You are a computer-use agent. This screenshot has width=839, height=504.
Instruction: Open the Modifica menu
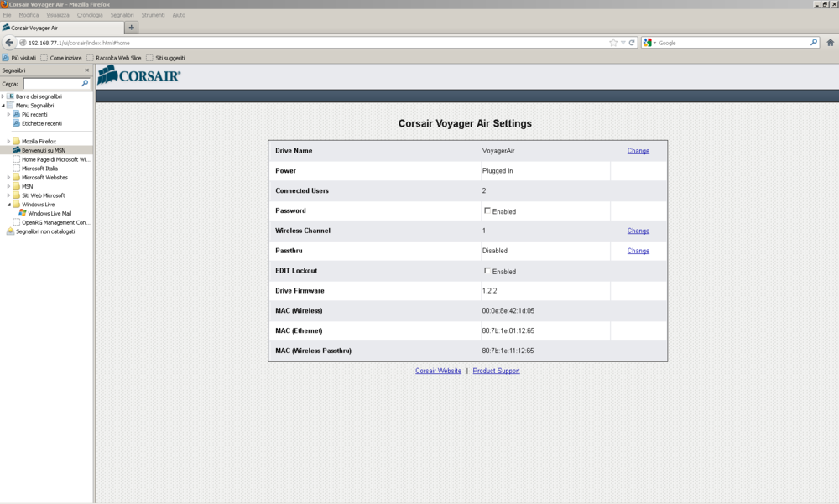coord(29,15)
